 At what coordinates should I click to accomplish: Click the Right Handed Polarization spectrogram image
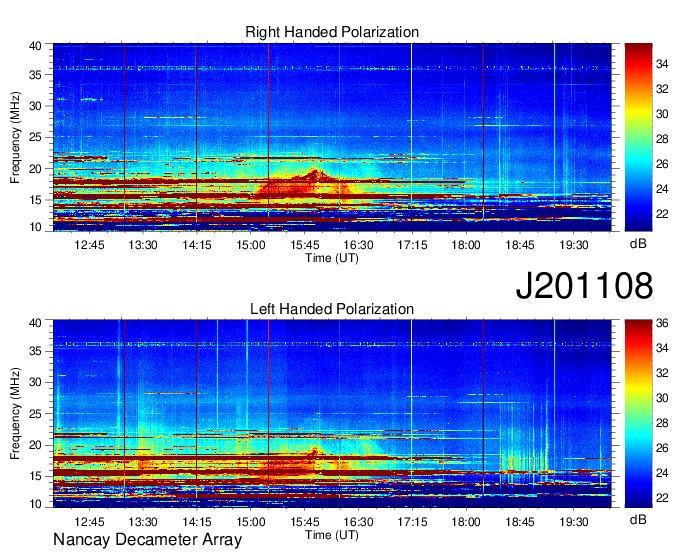pyautogui.click(x=332, y=137)
